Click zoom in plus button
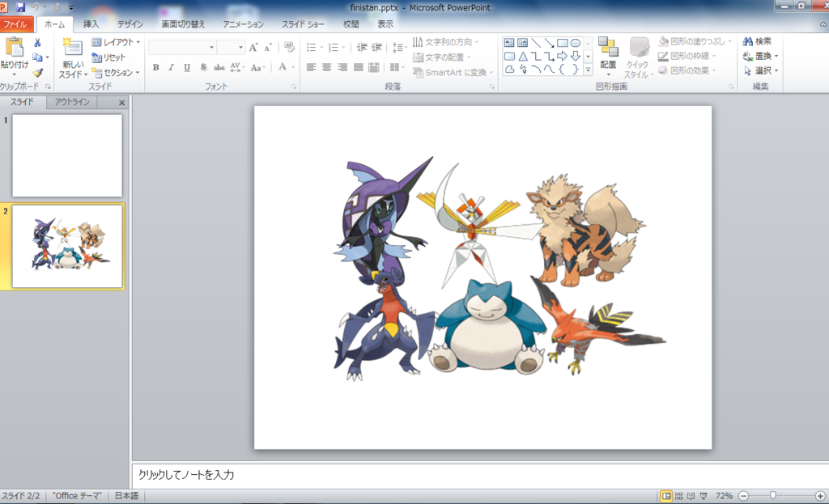 click(820, 496)
